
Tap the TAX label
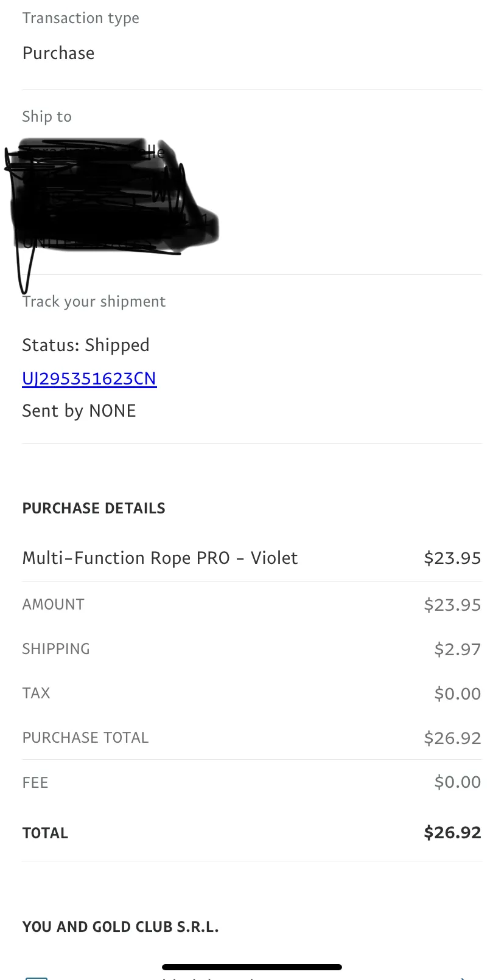point(37,693)
